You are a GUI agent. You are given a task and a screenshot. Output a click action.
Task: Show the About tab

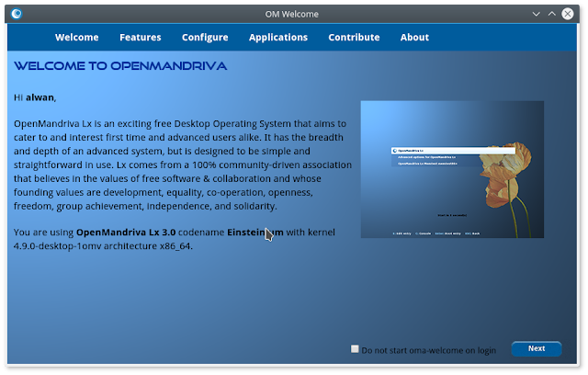point(414,37)
